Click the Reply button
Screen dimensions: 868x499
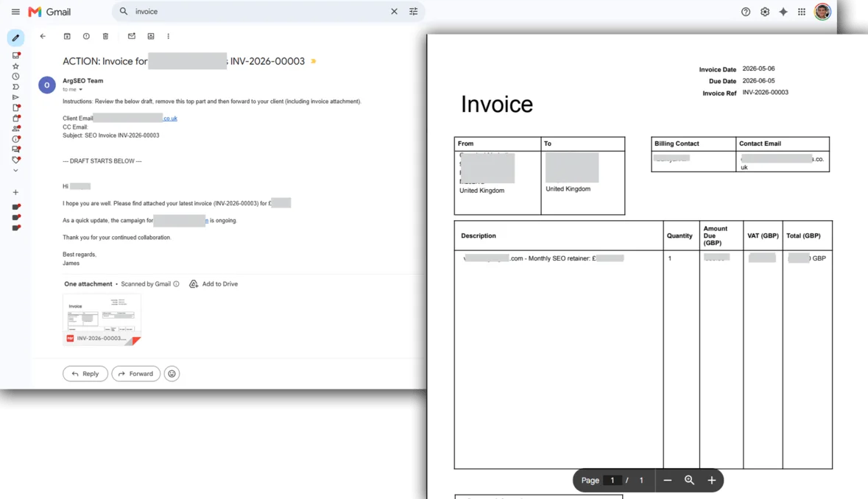(x=85, y=374)
